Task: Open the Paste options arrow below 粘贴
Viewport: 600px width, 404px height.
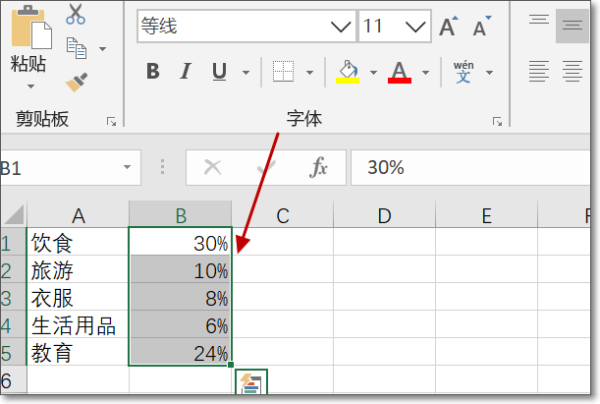Action: (x=31, y=86)
